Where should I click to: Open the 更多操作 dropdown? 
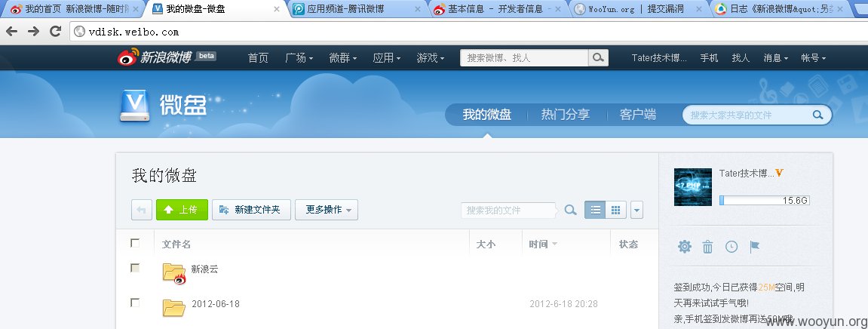326,210
